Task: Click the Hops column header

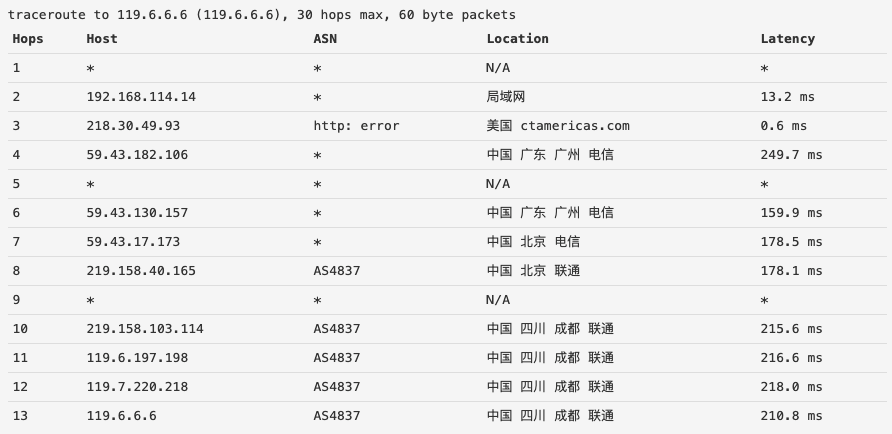Action: (28, 39)
